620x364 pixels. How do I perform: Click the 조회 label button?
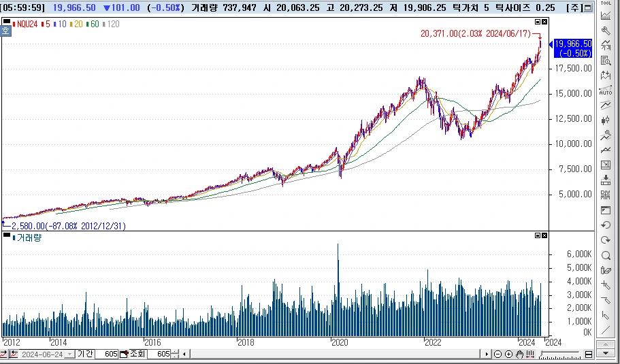[137, 354]
